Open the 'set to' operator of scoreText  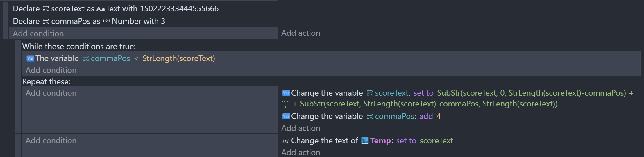[423, 93]
